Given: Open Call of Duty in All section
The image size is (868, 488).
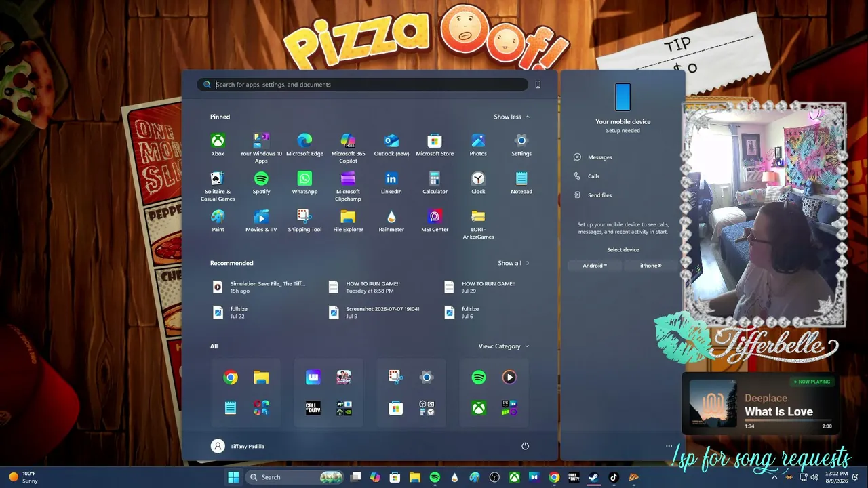Looking at the screenshot, I should point(313,408).
